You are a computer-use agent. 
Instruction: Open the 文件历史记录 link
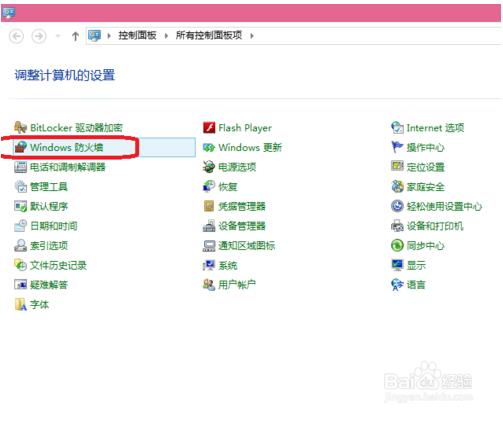(x=58, y=265)
